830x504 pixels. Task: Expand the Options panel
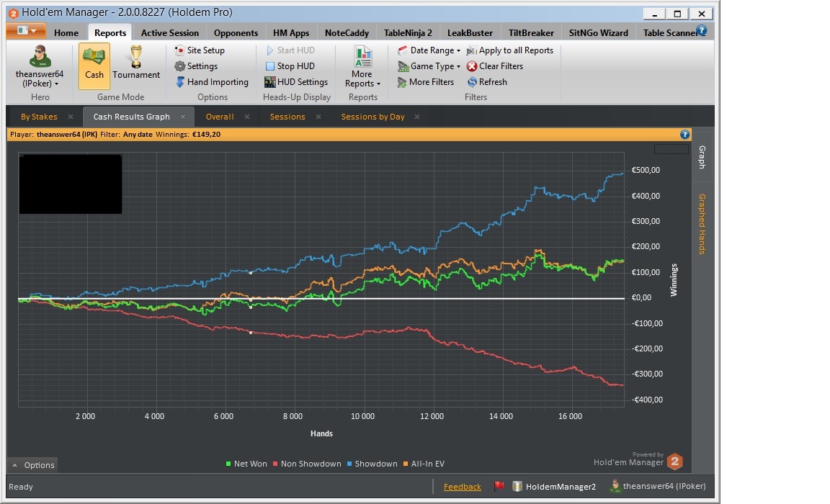coord(33,465)
